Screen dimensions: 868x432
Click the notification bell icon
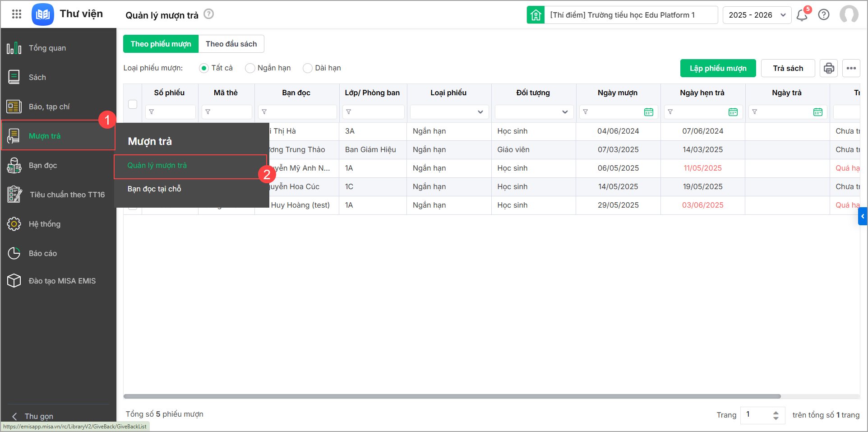click(x=802, y=15)
